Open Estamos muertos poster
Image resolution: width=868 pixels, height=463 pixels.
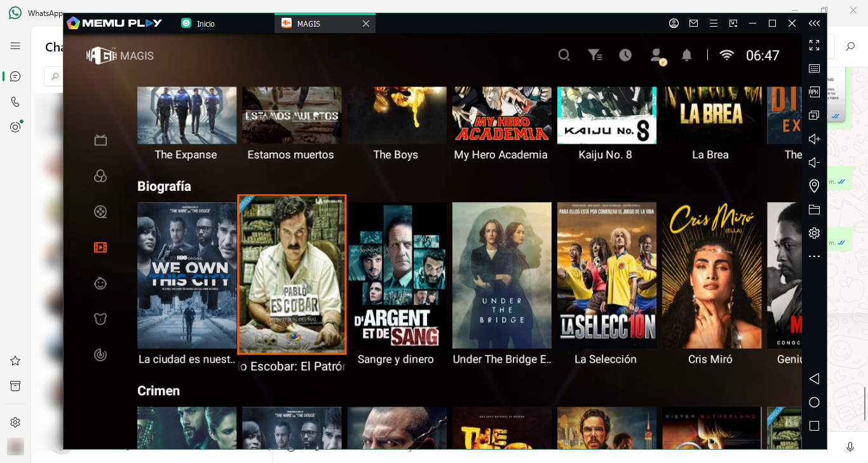292,115
